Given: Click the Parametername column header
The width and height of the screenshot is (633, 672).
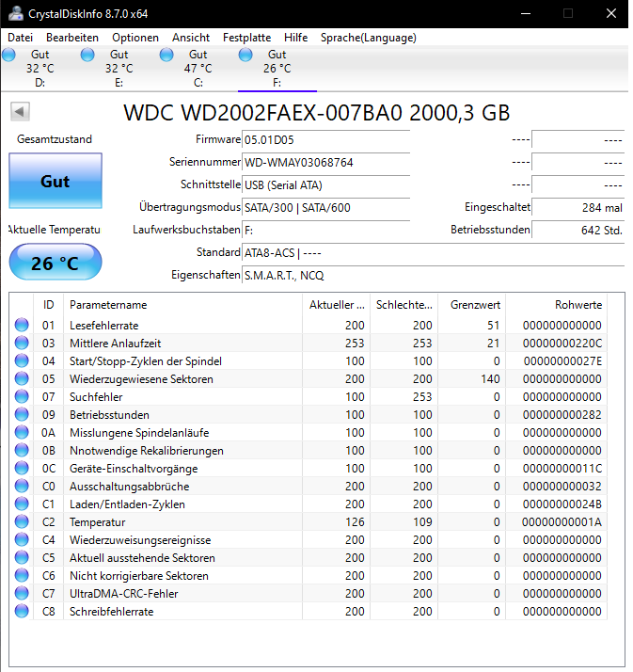Looking at the screenshot, I should coord(182,305).
